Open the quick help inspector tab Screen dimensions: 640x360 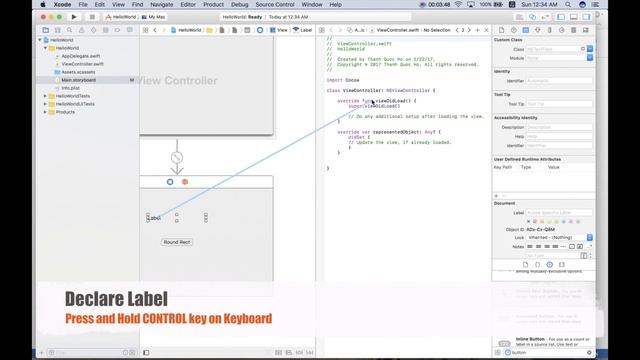514,30
